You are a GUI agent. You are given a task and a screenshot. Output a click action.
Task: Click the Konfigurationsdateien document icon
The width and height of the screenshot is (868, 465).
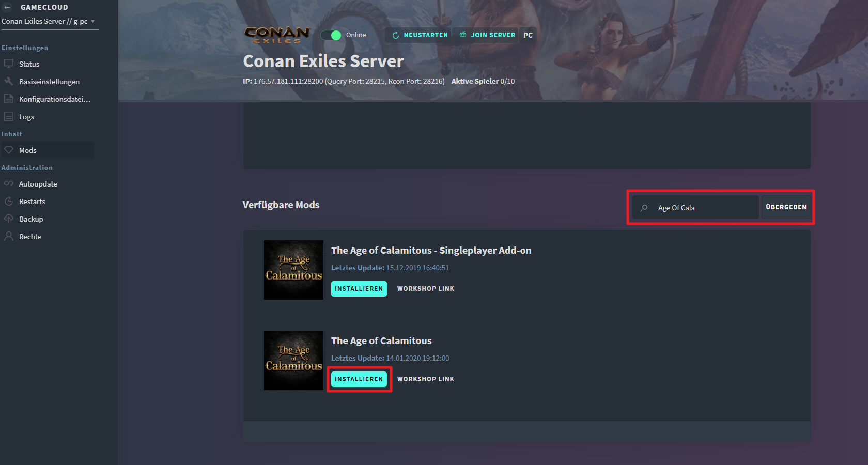(x=8, y=99)
